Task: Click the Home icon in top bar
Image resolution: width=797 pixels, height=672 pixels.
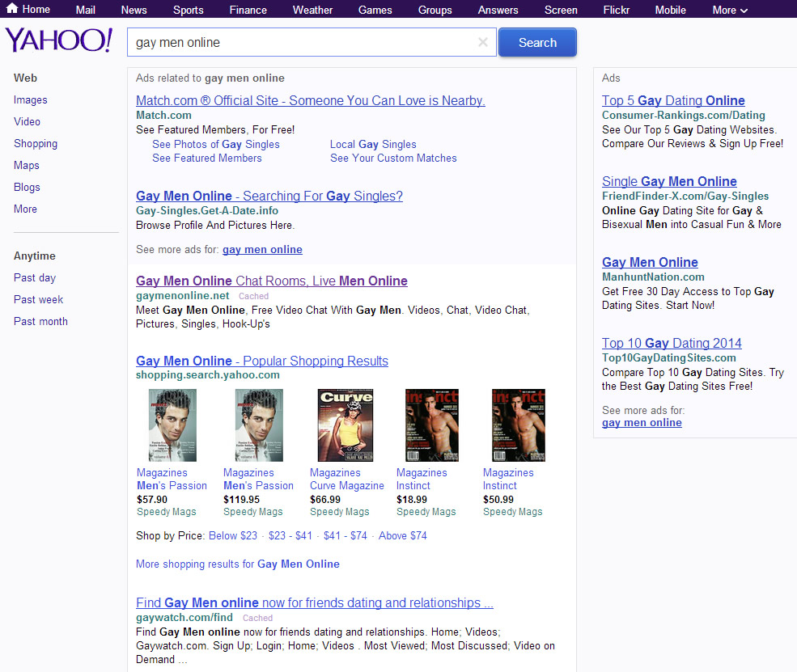Action: 12,9
